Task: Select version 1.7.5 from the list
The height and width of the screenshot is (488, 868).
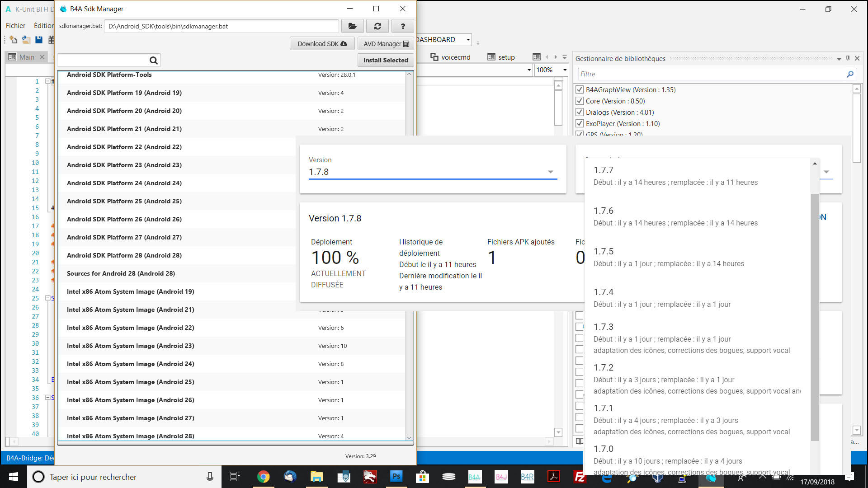Action: [x=697, y=257]
